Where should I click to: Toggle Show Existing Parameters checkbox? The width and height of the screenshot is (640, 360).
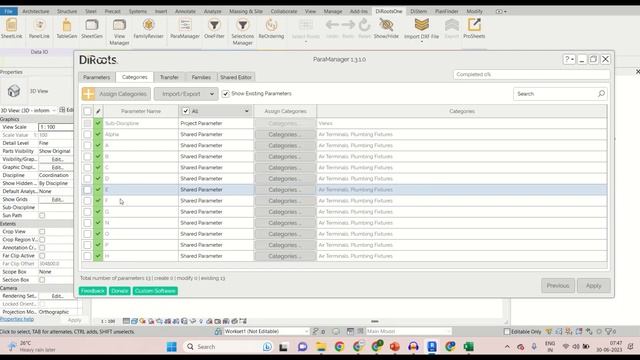coord(225,94)
